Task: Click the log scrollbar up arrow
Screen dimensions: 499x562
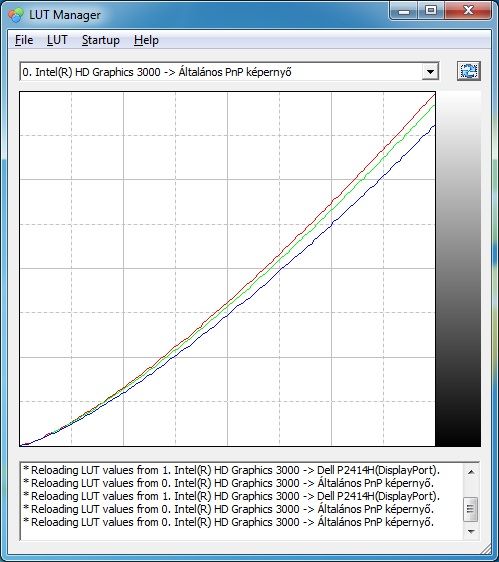Action: click(471, 472)
